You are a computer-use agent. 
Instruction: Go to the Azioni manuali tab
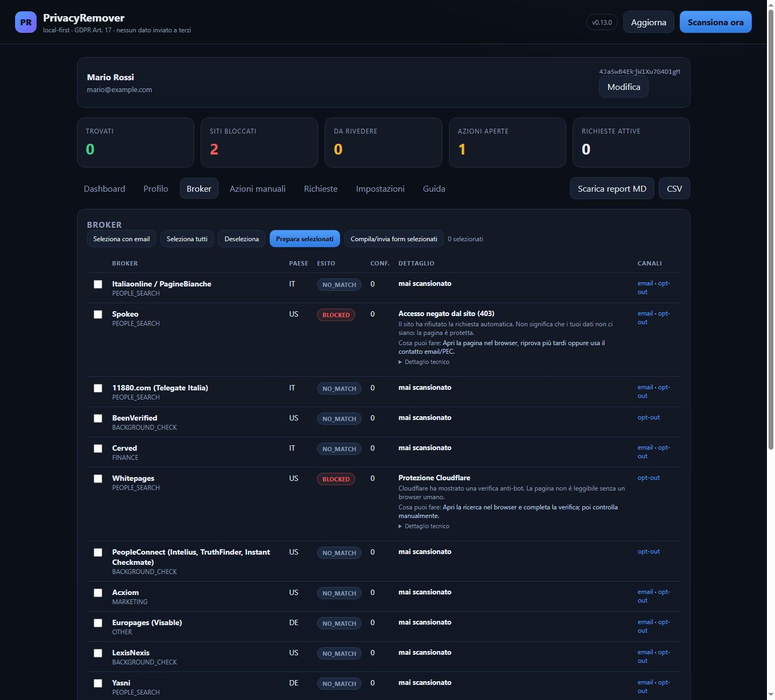tap(258, 188)
